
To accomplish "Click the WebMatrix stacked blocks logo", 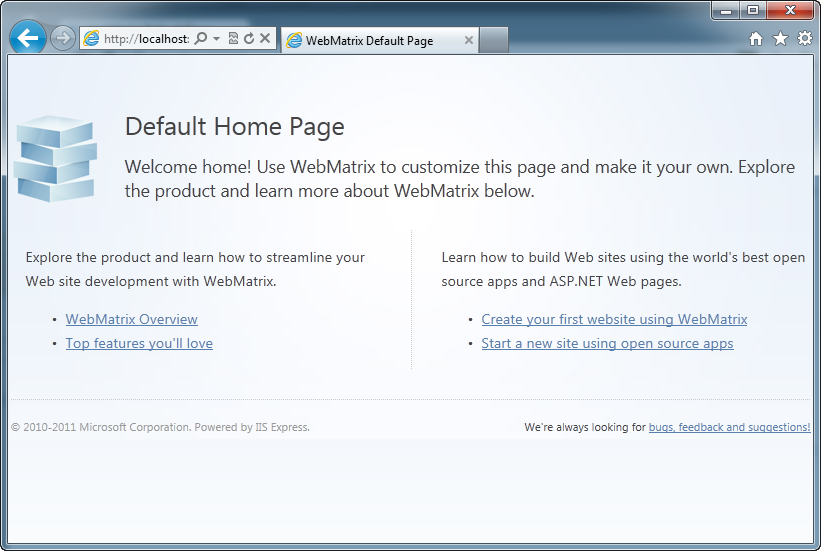I will [x=55, y=158].
